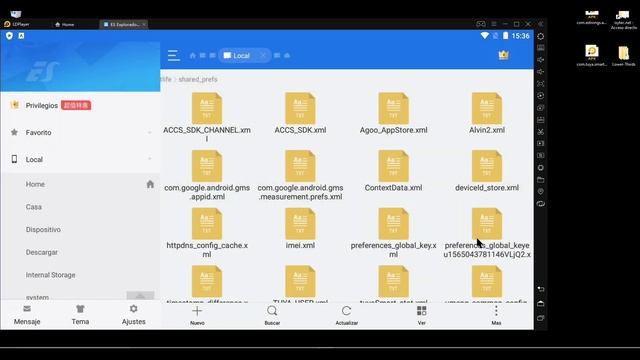The image size is (640, 360).
Task: Expand the Favorito section
Action: click(80, 132)
